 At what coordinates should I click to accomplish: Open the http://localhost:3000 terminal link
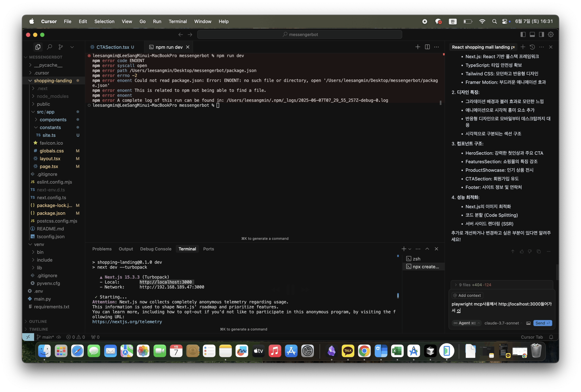point(166,282)
